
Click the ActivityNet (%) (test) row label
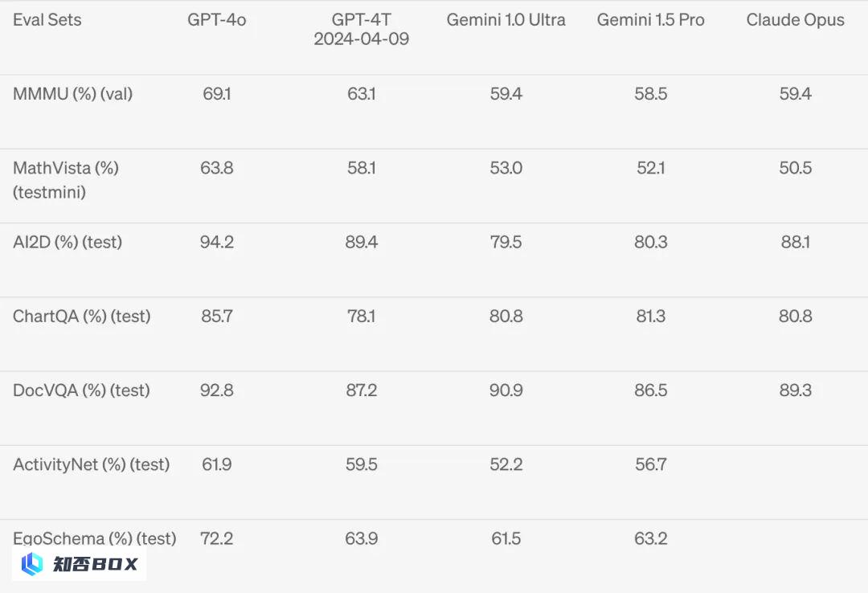(x=92, y=464)
